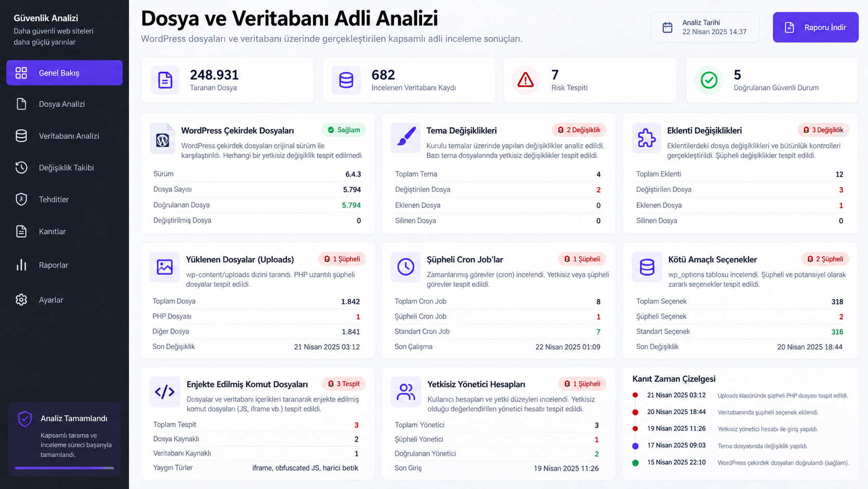The image size is (868, 489).
Task: Click the brush icon in Tema Değişiklikleri card
Action: 405,138
